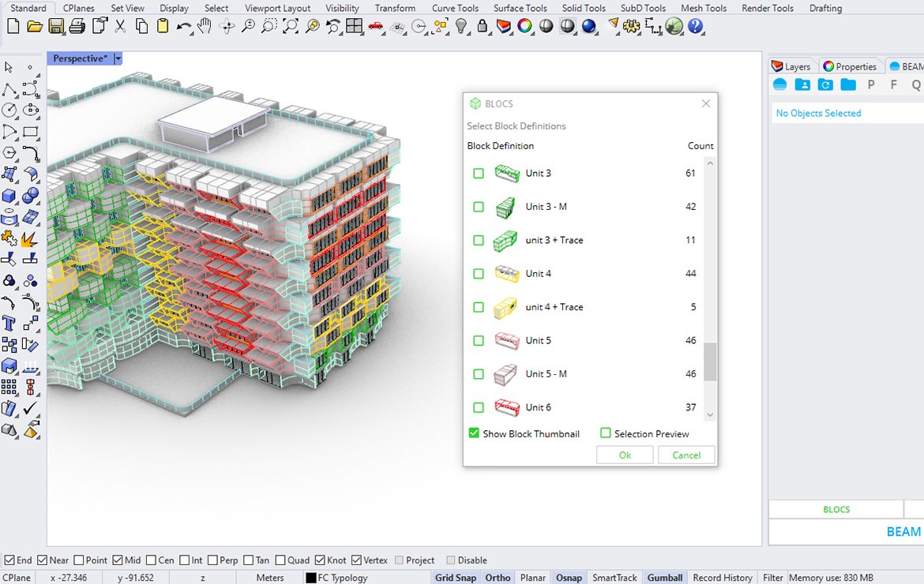Select the Sphere tool in the sidebar
The height and width of the screenshot is (584, 924).
(x=30, y=195)
